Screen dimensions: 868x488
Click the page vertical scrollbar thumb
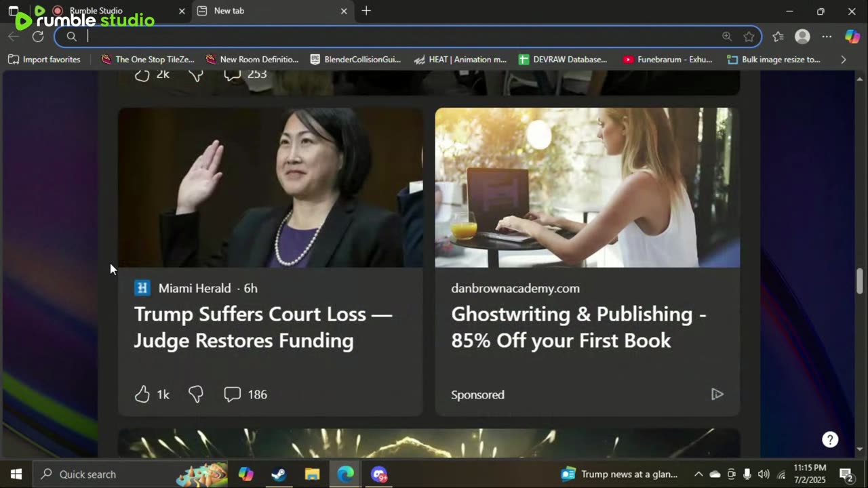[x=860, y=281]
